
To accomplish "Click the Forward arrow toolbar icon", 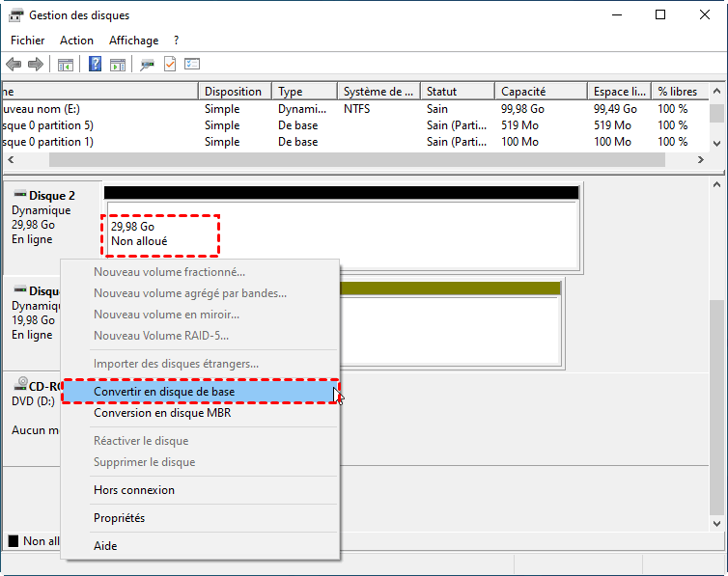I will pyautogui.click(x=36, y=65).
